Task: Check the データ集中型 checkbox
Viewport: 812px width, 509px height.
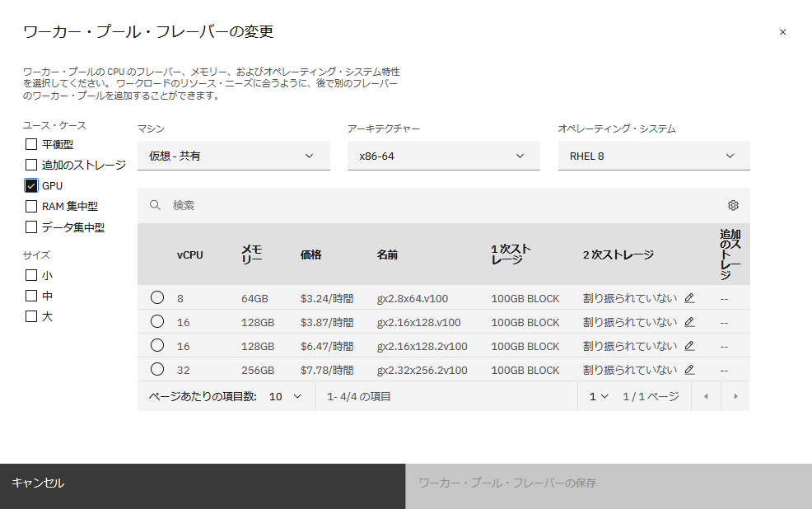Action: pos(31,226)
